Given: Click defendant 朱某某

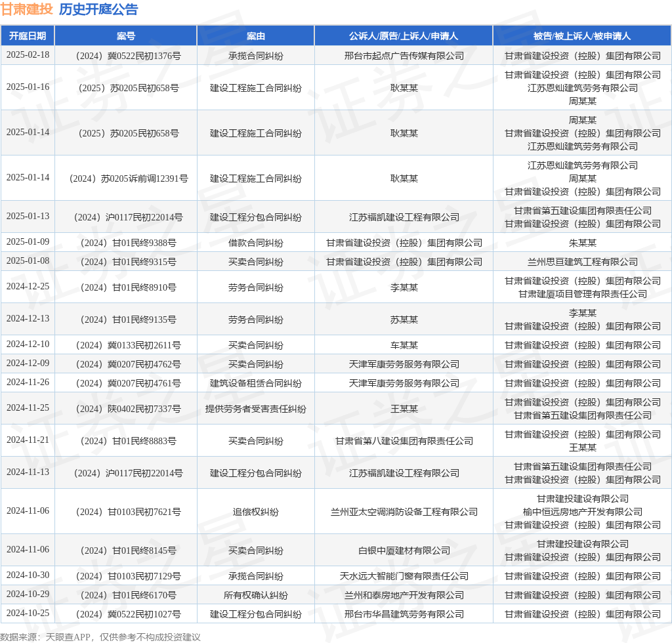Looking at the screenshot, I should 583,243.
